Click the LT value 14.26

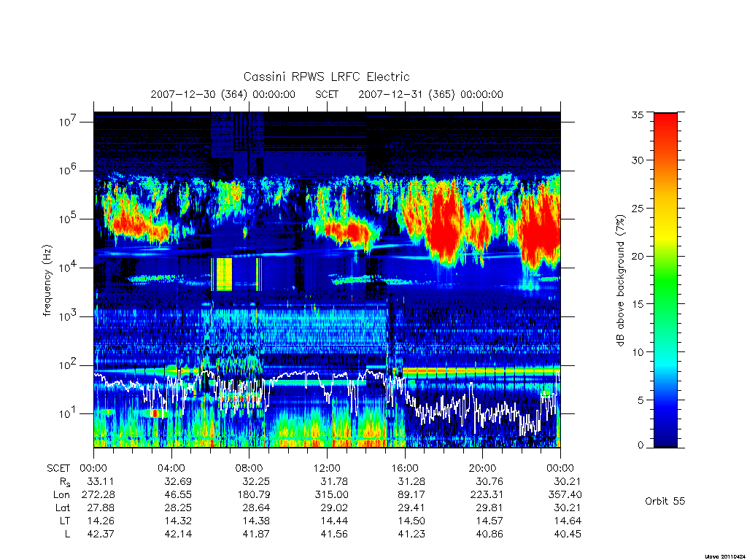pos(101,521)
